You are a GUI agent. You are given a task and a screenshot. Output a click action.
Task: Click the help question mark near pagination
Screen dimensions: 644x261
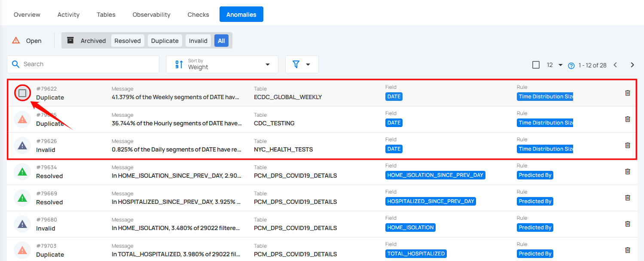pos(571,66)
